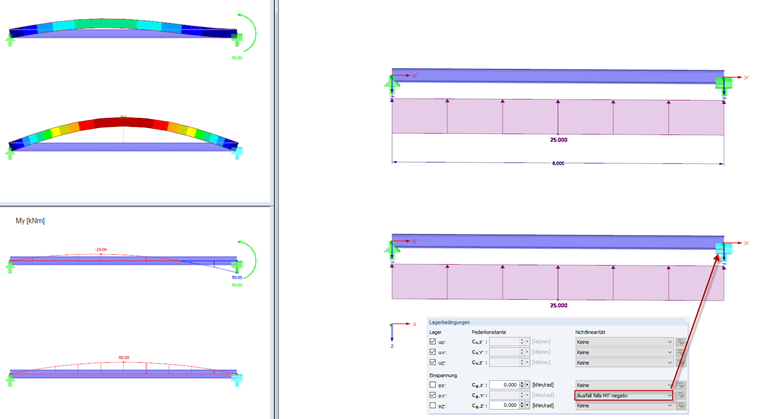Click edit nonlinearity icon in φX row
The height and width of the screenshot is (419, 760).
pos(681,385)
